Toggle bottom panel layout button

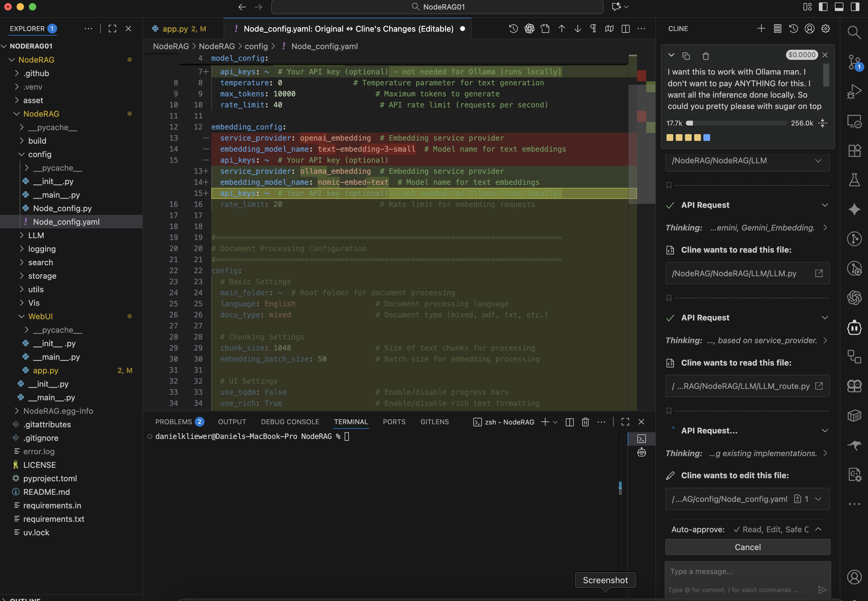[839, 7]
